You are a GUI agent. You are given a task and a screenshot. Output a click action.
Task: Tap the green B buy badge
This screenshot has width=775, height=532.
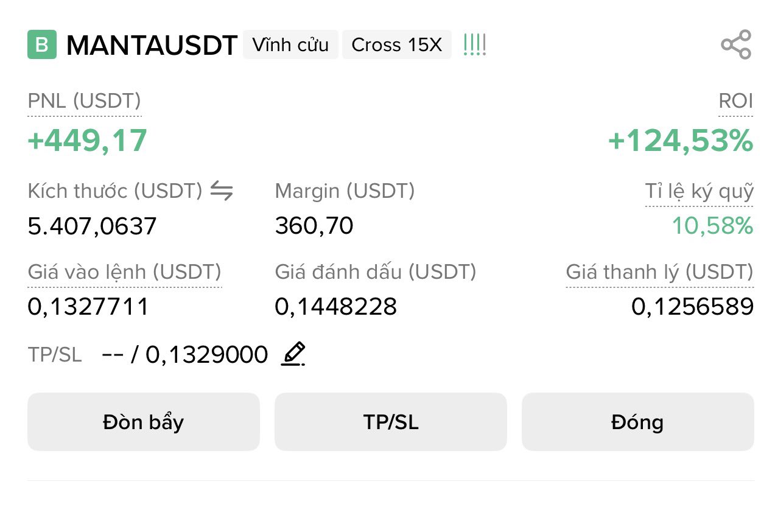pyautogui.click(x=42, y=44)
